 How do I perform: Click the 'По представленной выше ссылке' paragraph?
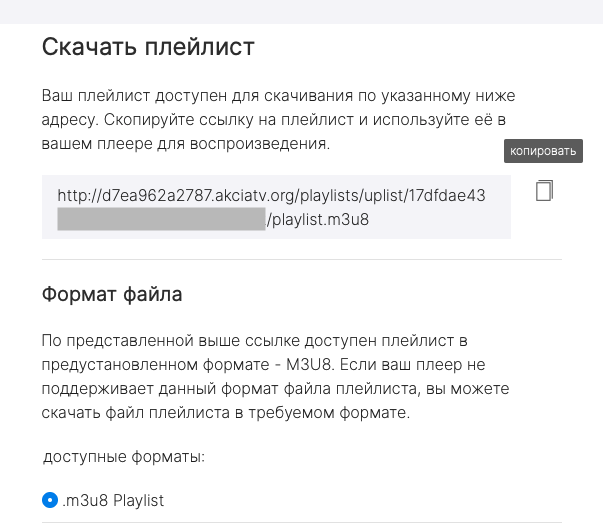pyautogui.click(x=275, y=376)
